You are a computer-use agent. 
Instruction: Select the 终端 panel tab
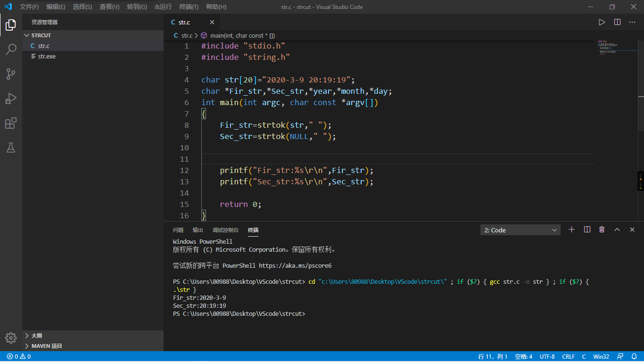[x=253, y=230]
